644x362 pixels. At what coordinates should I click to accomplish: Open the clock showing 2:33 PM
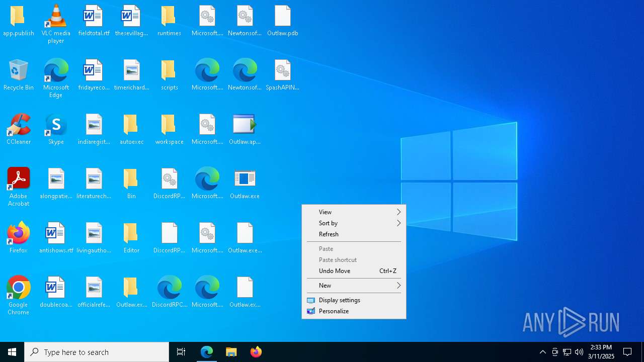(x=601, y=352)
